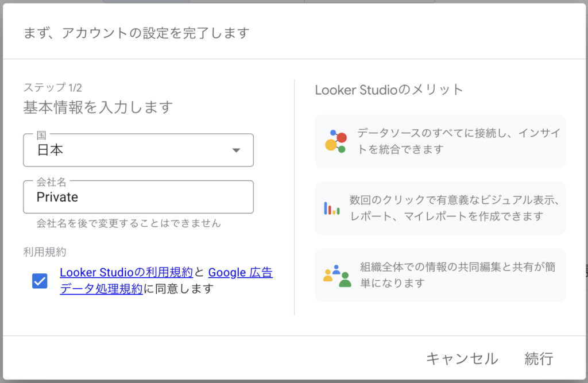Click the 会社名 field containing Private
Viewport: 588px width, 383px height.
138,198
